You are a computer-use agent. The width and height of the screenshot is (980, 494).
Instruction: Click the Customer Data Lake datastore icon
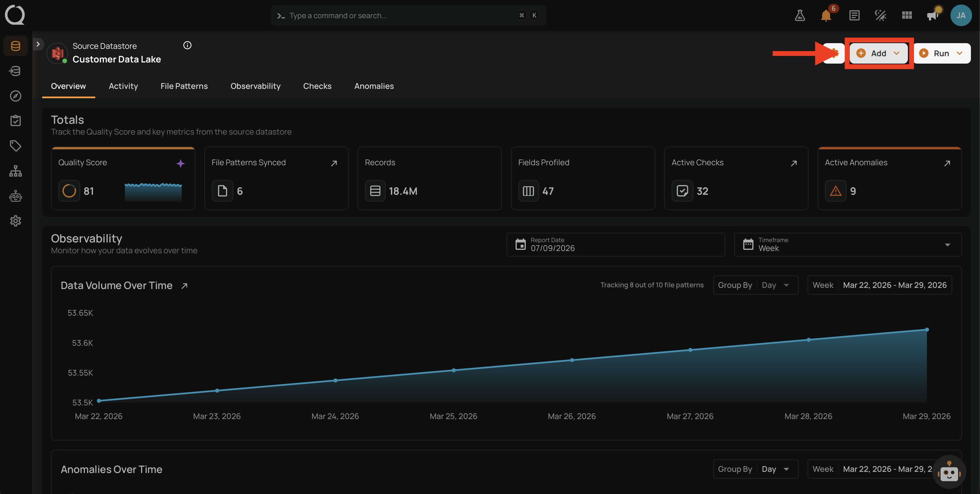(x=57, y=53)
